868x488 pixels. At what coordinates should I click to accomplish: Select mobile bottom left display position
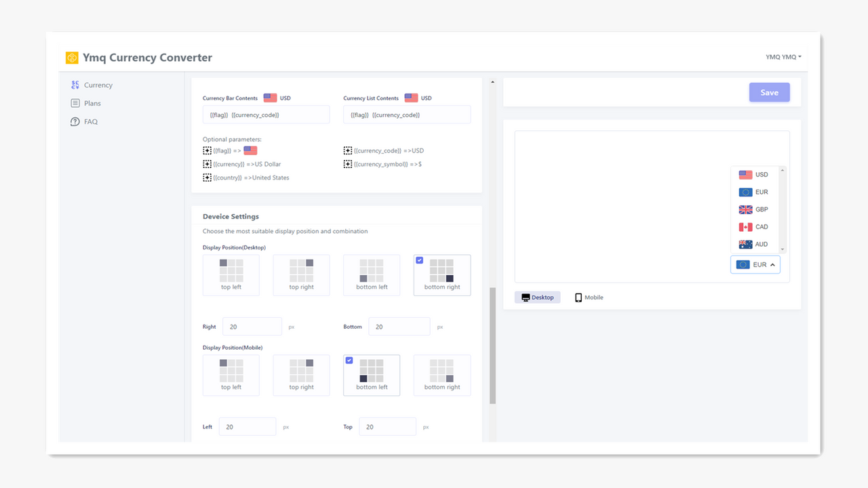pos(372,375)
